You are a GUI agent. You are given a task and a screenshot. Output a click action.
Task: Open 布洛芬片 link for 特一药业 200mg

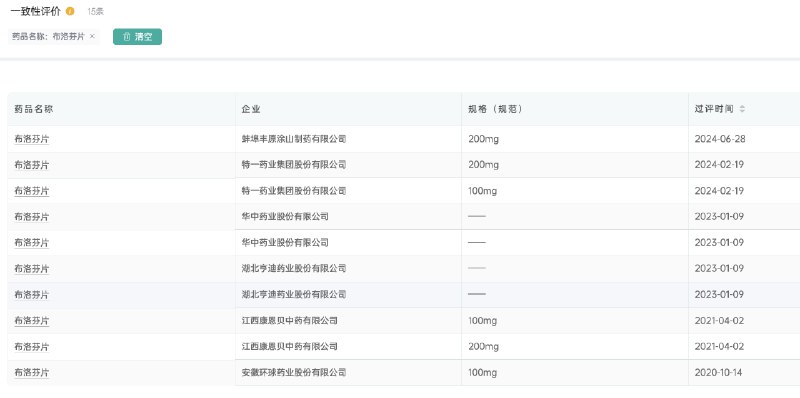pyautogui.click(x=32, y=165)
